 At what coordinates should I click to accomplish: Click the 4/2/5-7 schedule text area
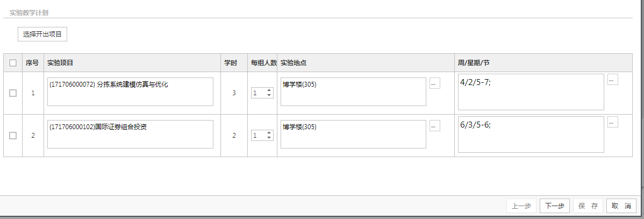[531, 92]
